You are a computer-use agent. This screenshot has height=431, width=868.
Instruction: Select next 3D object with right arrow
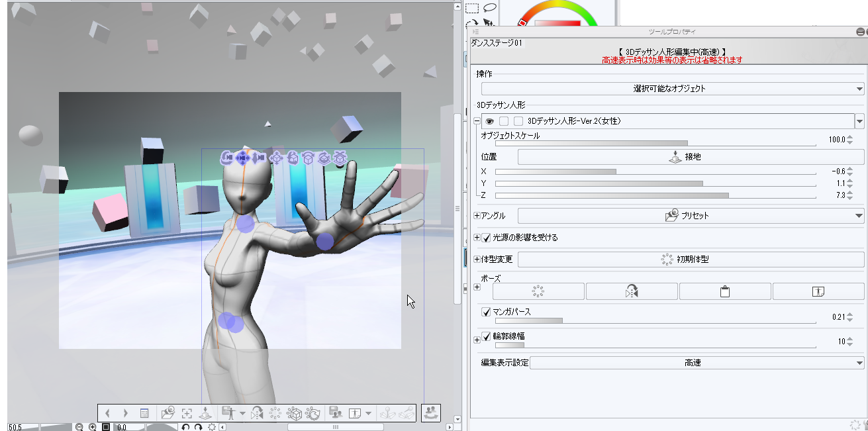[125, 413]
